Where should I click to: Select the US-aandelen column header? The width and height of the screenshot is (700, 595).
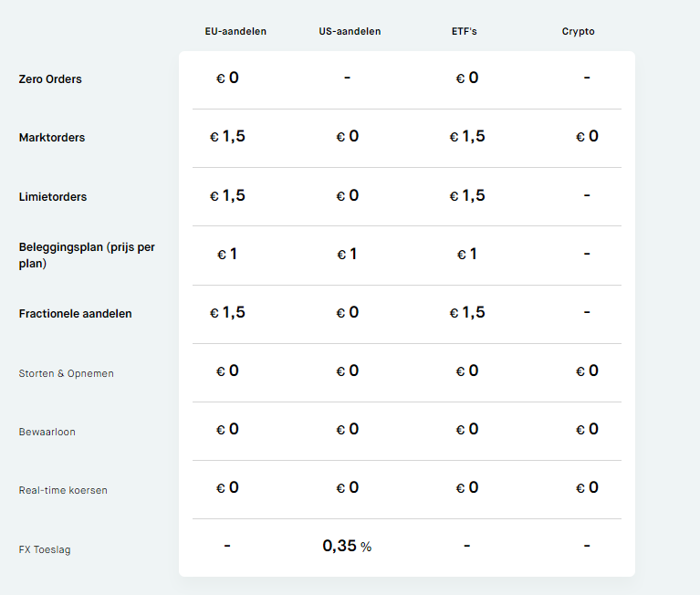[x=350, y=31]
